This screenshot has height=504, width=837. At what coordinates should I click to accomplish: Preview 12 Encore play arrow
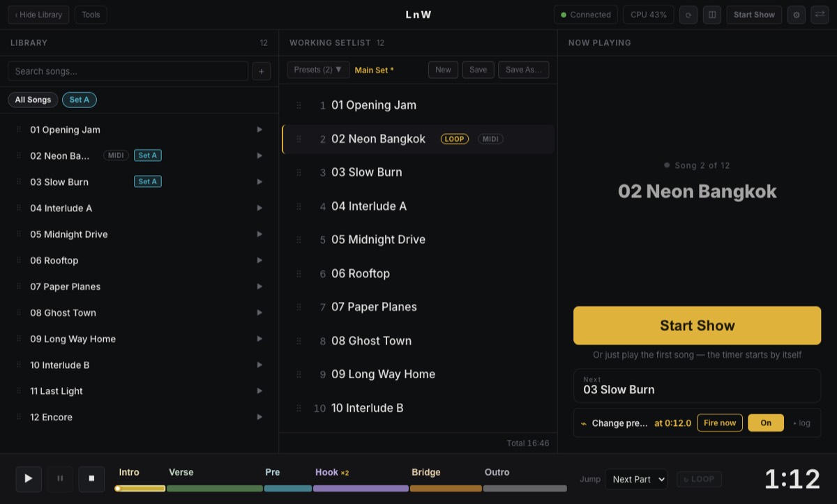(259, 417)
